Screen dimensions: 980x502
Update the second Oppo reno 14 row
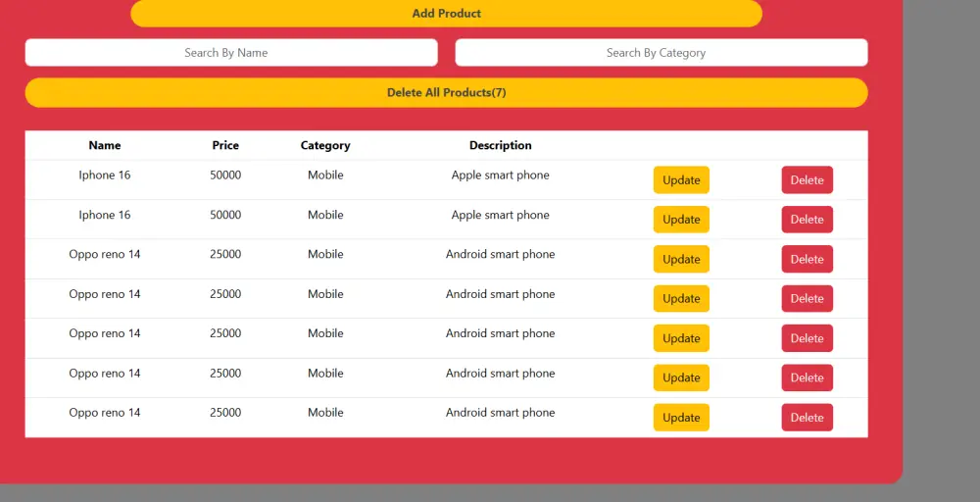point(681,299)
